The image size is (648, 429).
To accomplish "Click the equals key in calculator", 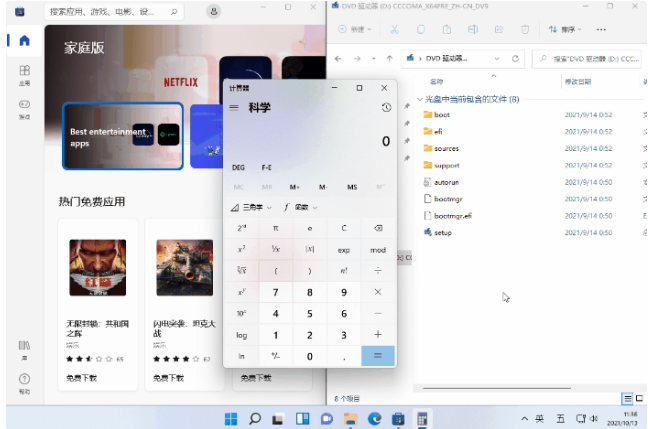I will (x=378, y=356).
